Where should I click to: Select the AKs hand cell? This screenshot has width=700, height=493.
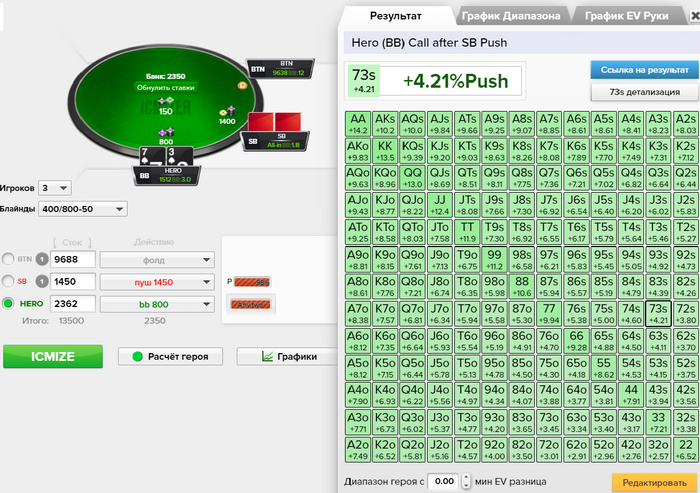point(385,124)
